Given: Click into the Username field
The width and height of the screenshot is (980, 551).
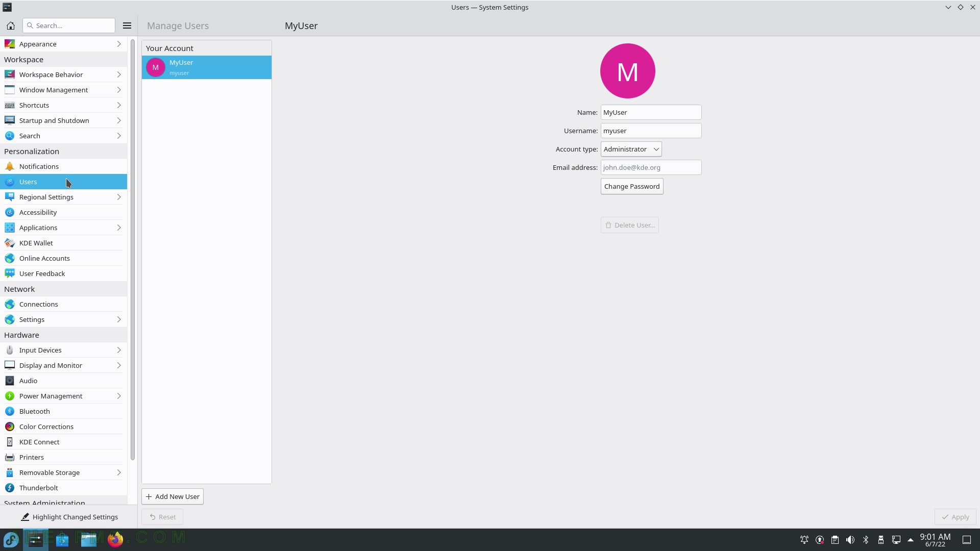Looking at the screenshot, I should 651,131.
